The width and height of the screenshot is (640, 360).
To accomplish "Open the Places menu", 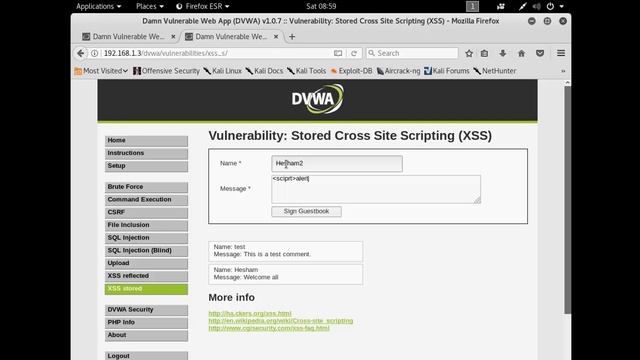I will (149, 6).
